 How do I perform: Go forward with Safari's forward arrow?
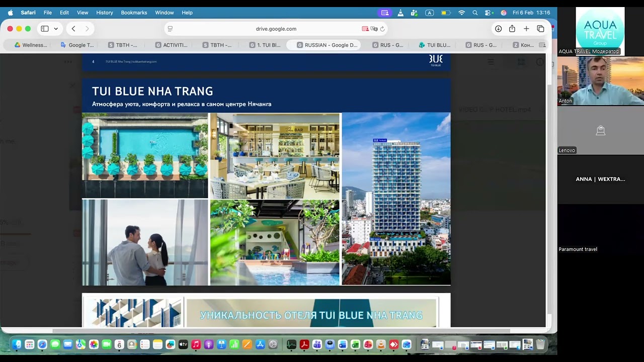[x=87, y=29]
